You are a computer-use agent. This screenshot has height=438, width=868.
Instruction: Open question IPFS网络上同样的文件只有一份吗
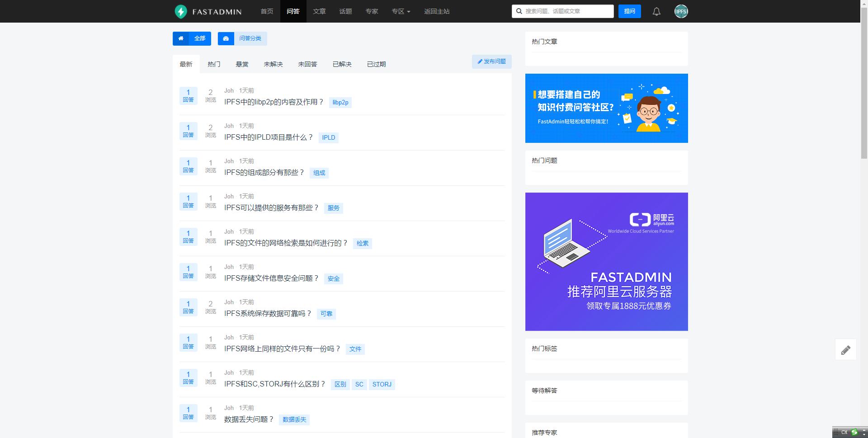point(283,349)
